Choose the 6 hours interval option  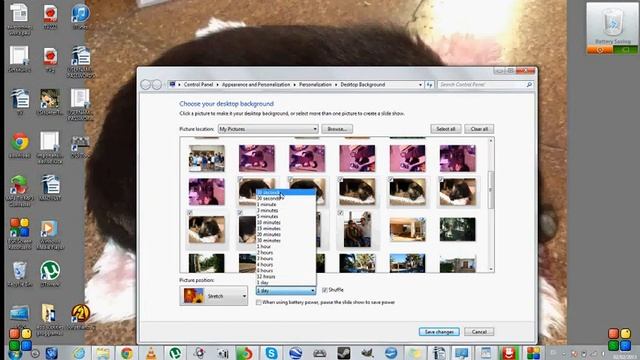click(286, 271)
